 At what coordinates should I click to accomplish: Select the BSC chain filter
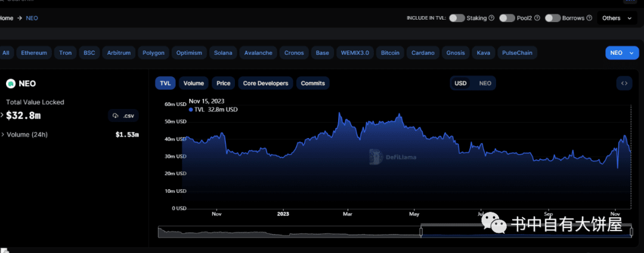(89, 53)
